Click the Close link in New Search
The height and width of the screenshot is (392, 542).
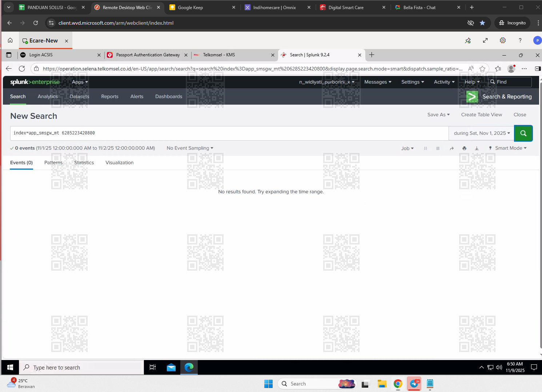pos(520,115)
